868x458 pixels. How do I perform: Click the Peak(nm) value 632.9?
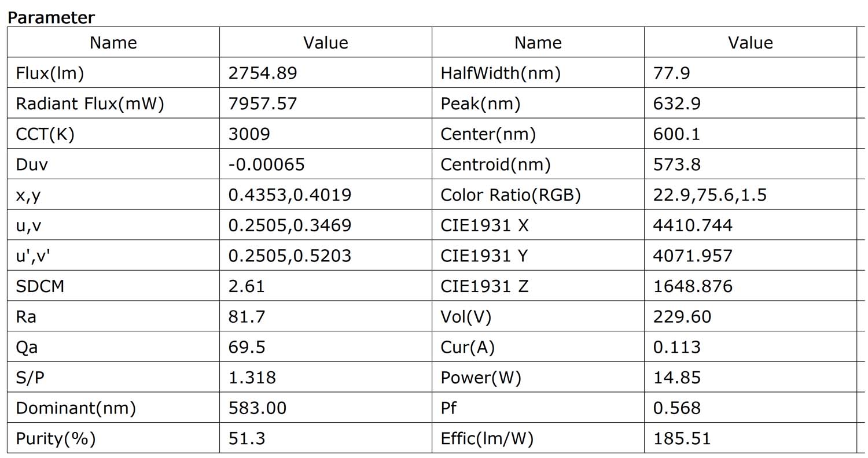click(x=676, y=104)
